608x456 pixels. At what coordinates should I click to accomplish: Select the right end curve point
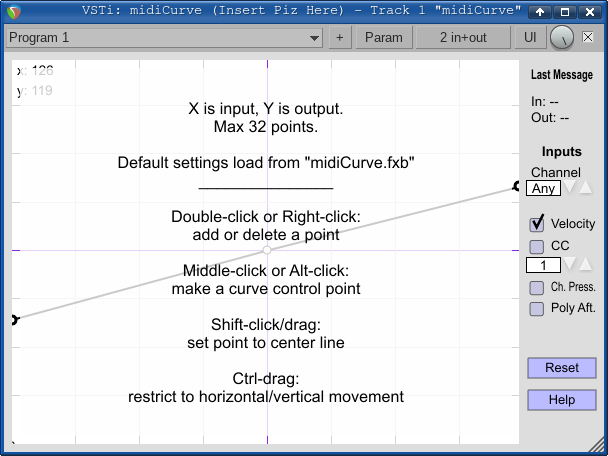click(x=516, y=187)
